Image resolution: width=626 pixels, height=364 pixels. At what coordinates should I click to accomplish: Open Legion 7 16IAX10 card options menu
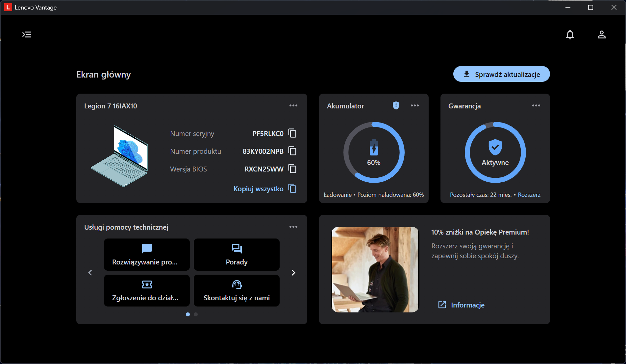click(x=293, y=105)
